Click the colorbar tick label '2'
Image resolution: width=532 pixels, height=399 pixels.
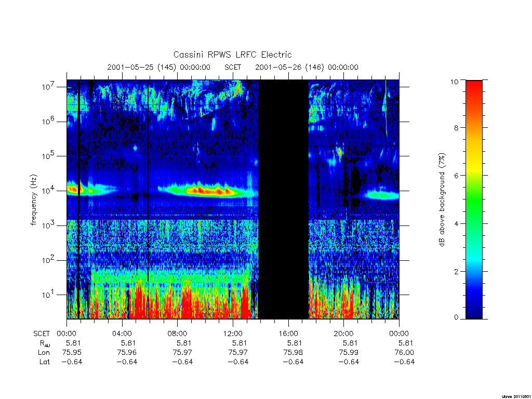click(456, 271)
